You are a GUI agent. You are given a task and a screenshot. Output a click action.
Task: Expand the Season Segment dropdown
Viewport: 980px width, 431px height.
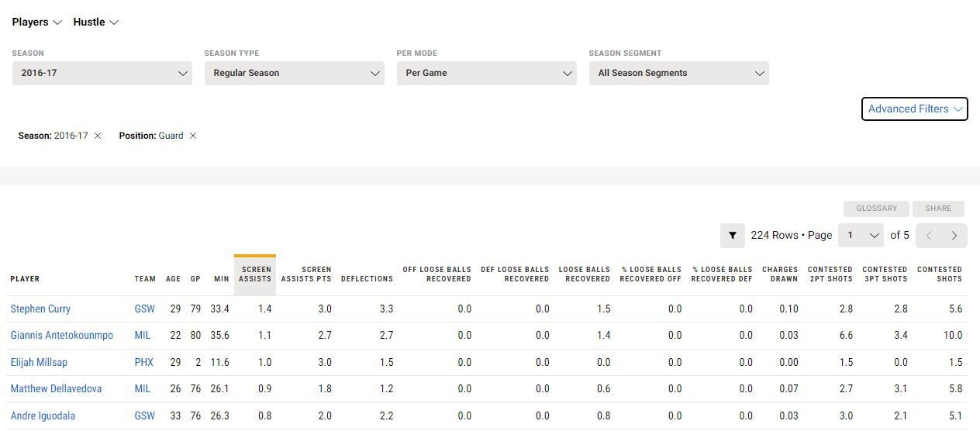[x=679, y=73]
